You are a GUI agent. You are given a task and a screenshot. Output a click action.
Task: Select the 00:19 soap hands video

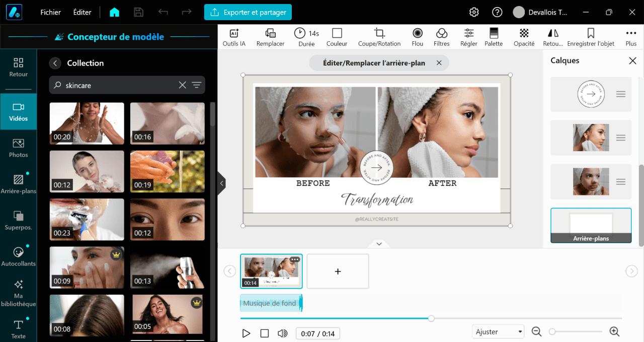[168, 171]
